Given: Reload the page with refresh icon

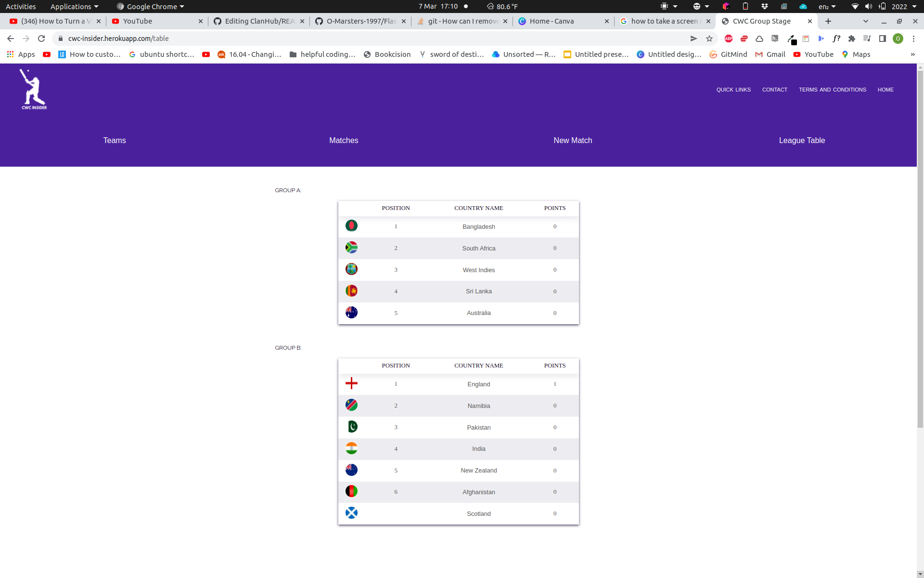Looking at the screenshot, I should tap(41, 39).
